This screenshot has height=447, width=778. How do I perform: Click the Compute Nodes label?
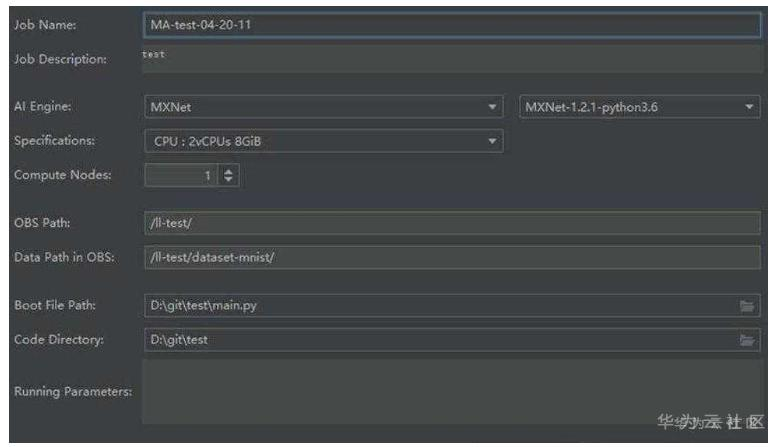click(63, 175)
